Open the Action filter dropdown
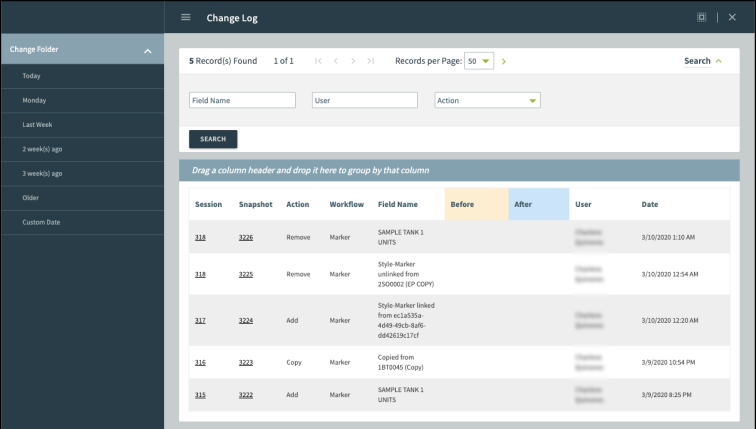This screenshot has width=756, height=429. [487, 100]
